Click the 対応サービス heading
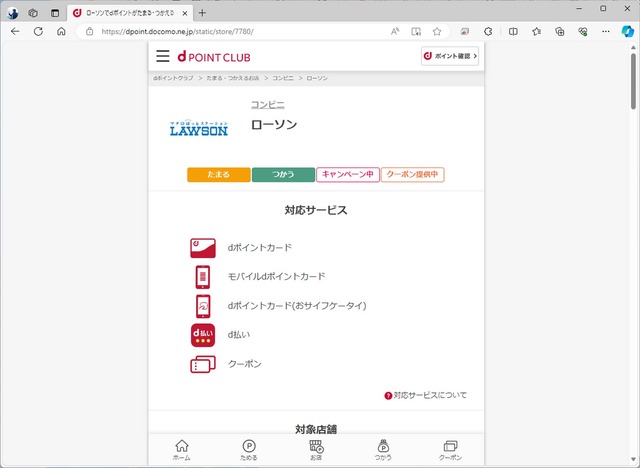This screenshot has width=640, height=468. point(316,211)
